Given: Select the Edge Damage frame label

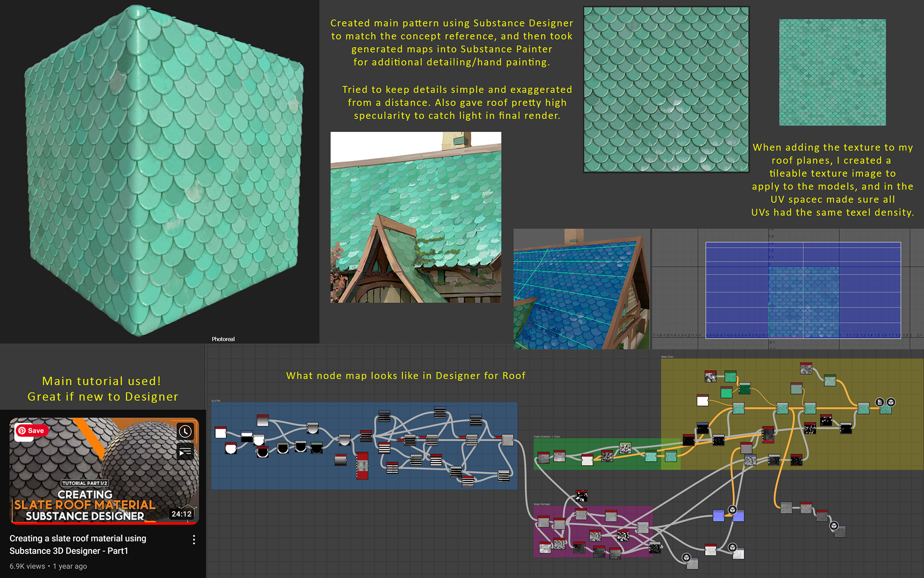Looking at the screenshot, I should 542,504.
